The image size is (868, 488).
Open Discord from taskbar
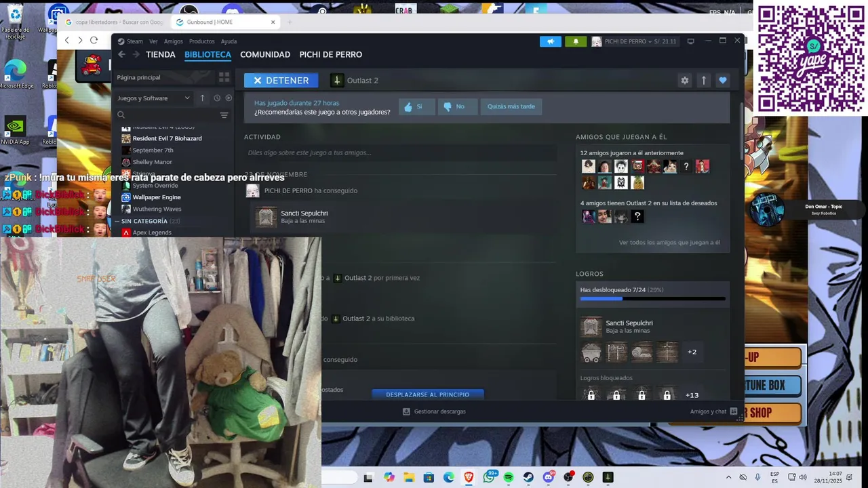(549, 477)
